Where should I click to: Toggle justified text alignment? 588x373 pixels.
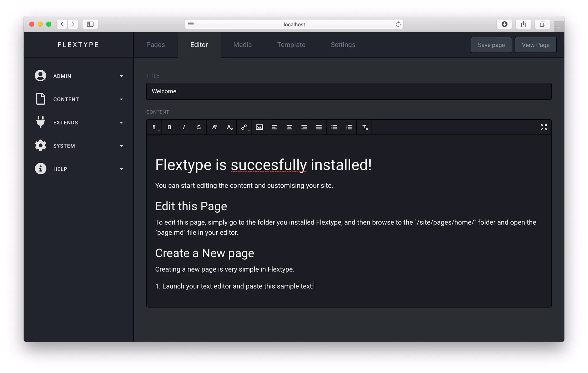pos(319,127)
